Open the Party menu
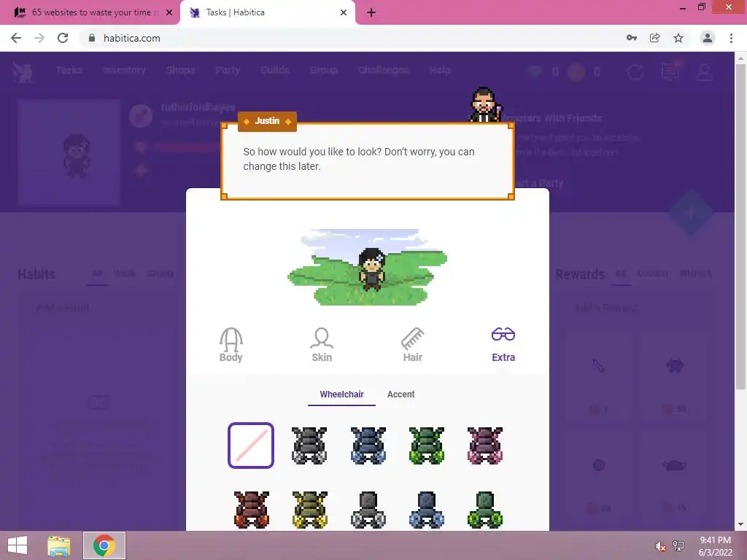Viewport: 747px width, 560px height. click(x=228, y=71)
